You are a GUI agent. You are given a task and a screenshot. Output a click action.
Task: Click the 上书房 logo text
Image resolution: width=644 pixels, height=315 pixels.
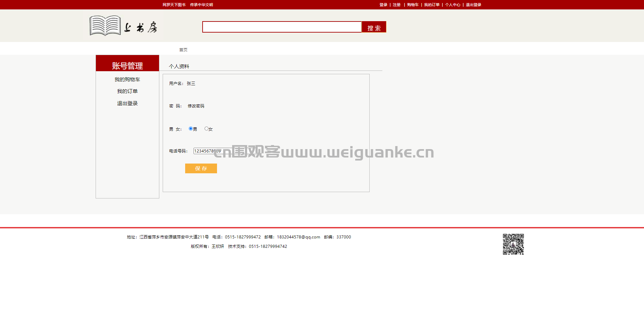tap(141, 27)
